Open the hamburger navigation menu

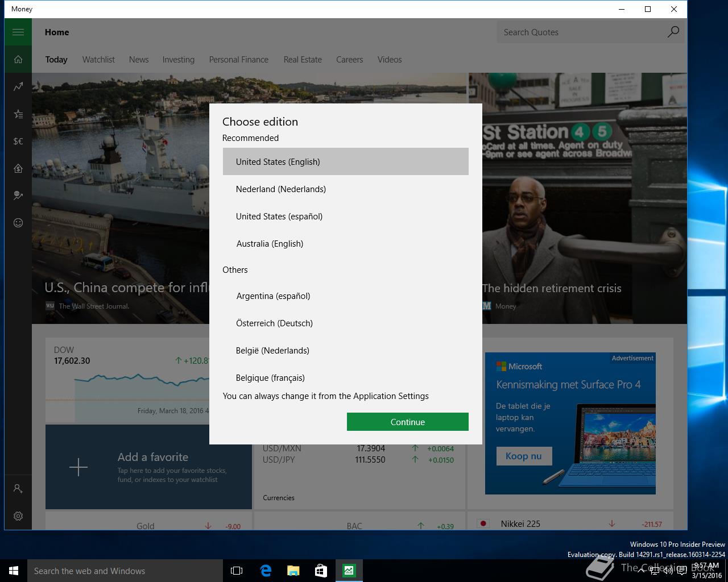pyautogui.click(x=18, y=32)
